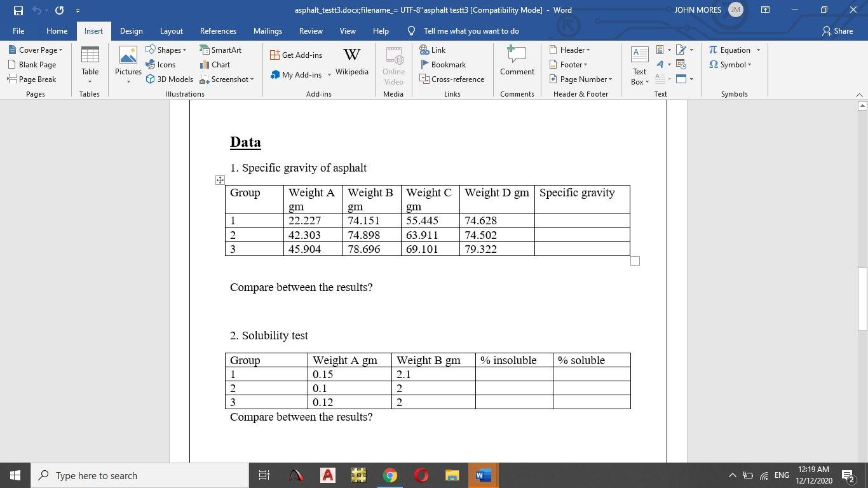The height and width of the screenshot is (488, 868).
Task: Open the Footer dropdown
Action: pyautogui.click(x=568, y=64)
